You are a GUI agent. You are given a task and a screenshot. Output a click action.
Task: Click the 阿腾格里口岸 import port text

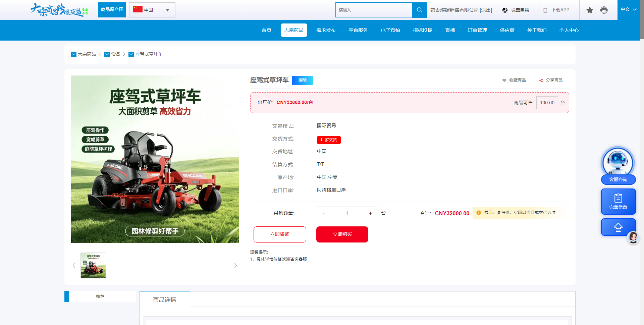pos(331,190)
